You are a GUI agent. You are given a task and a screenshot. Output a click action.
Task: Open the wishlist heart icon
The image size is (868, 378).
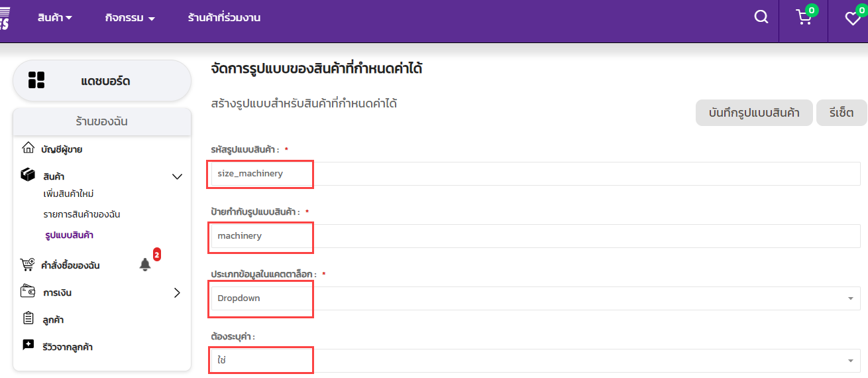(853, 19)
